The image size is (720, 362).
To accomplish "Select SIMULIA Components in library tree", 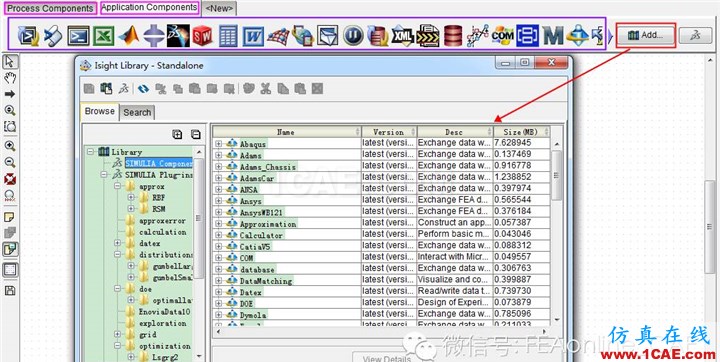I will [159, 164].
